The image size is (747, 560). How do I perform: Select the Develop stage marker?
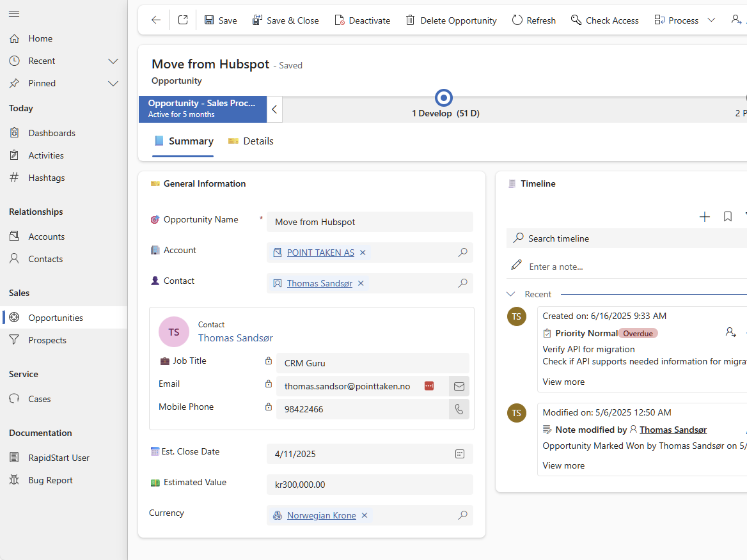(x=444, y=98)
